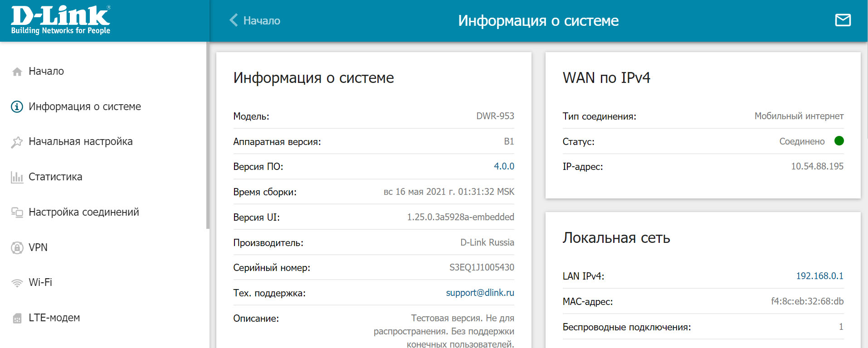The image size is (868, 348).
Task: Click the Информация о системе card heading
Action: point(313,78)
